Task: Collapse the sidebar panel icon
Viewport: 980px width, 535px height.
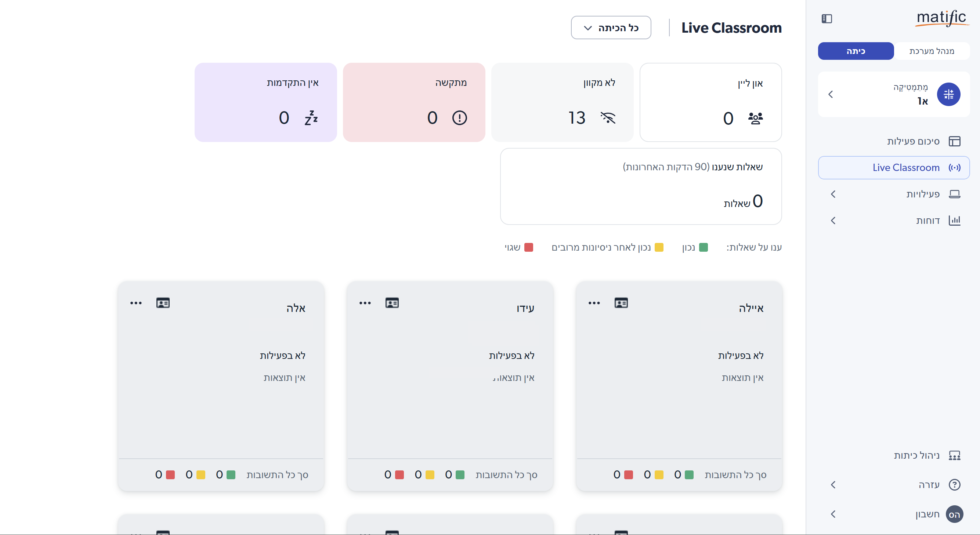Action: pos(827,19)
